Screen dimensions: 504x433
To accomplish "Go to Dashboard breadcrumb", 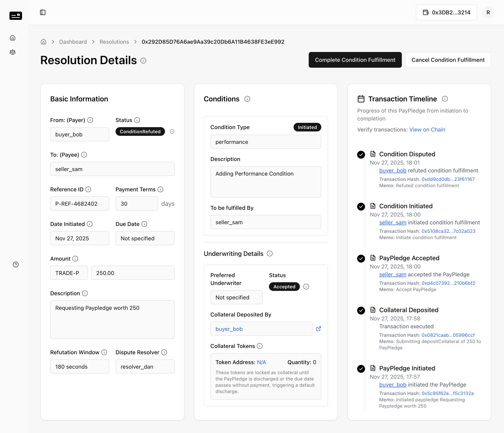I will coord(73,42).
